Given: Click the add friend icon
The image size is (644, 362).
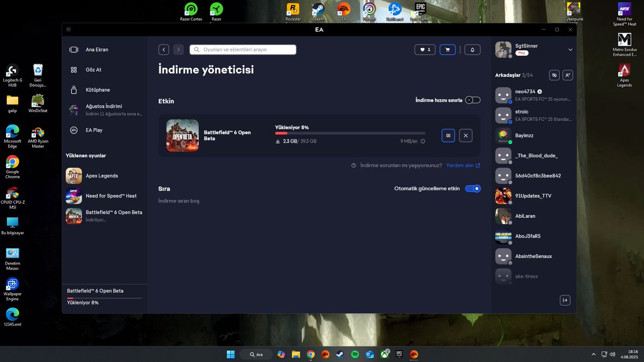Looking at the screenshot, I should 568,75.
